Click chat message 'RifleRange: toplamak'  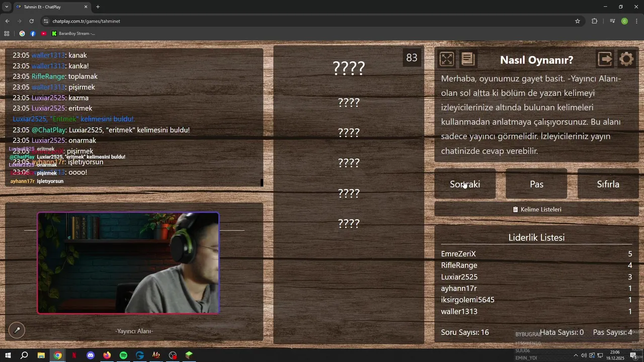point(55,76)
